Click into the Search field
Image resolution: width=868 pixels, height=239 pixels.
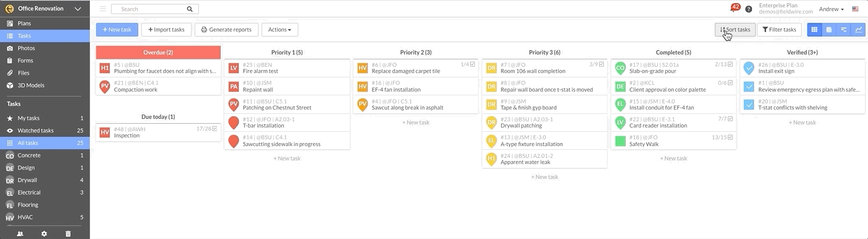(x=155, y=9)
